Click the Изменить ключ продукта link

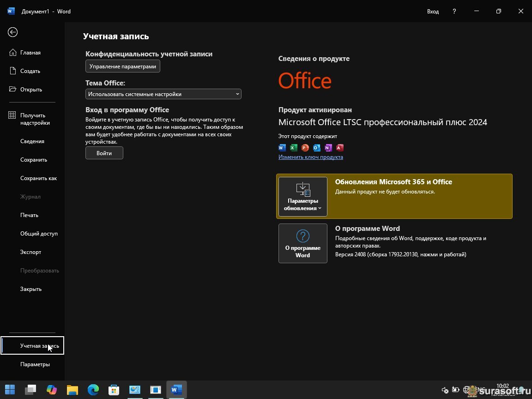(x=310, y=157)
